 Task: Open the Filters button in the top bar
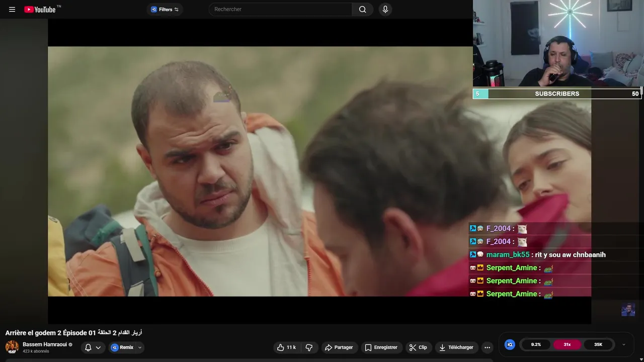165,9
